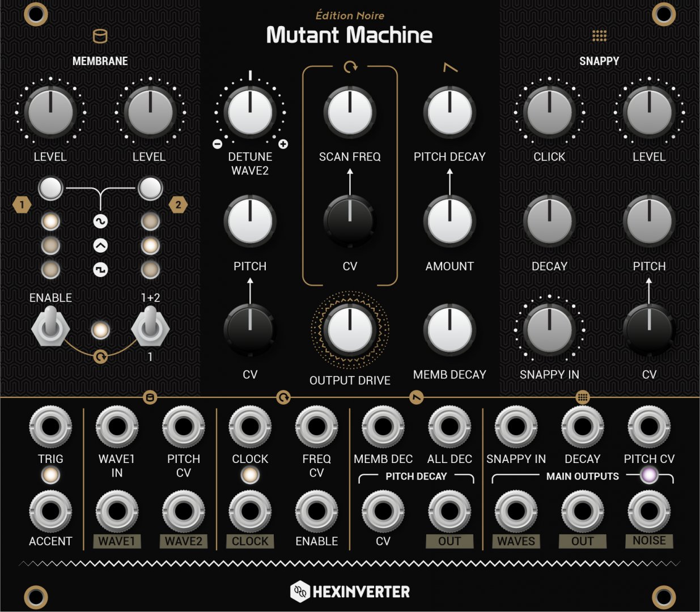
Task: Click the hexagon 2 oscillator badge
Action: click(179, 205)
